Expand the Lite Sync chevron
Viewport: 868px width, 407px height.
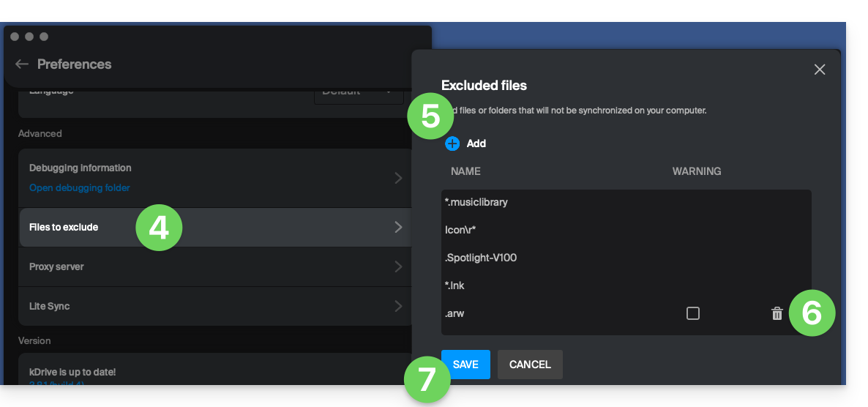click(398, 306)
